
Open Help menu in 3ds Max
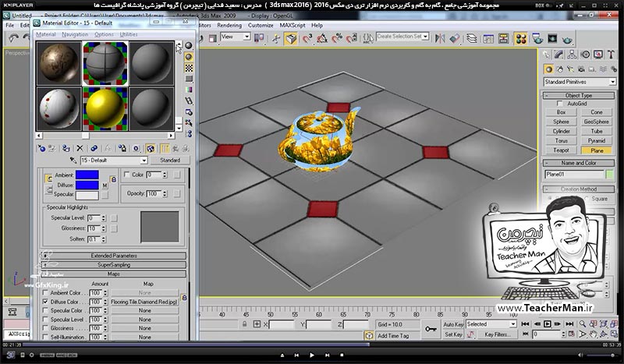tap(317, 25)
